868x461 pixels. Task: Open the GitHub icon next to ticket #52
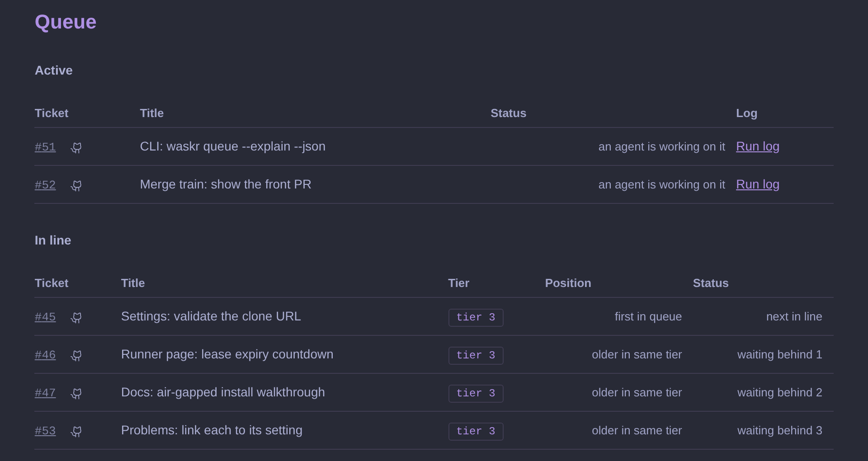(76, 186)
